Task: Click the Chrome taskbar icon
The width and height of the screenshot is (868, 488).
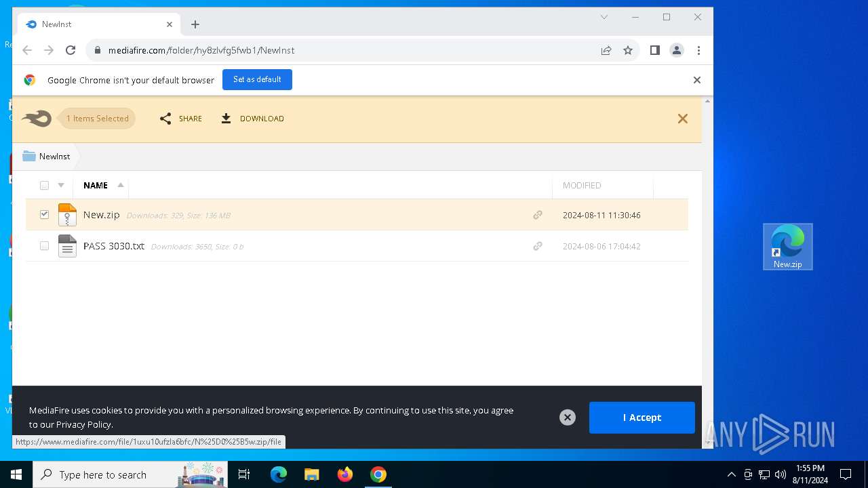Action: click(378, 474)
